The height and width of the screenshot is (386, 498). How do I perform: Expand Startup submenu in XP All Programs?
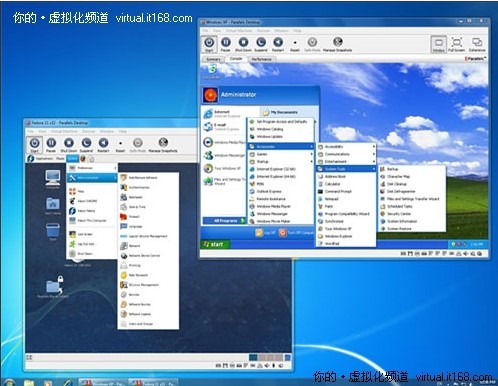pos(281,162)
